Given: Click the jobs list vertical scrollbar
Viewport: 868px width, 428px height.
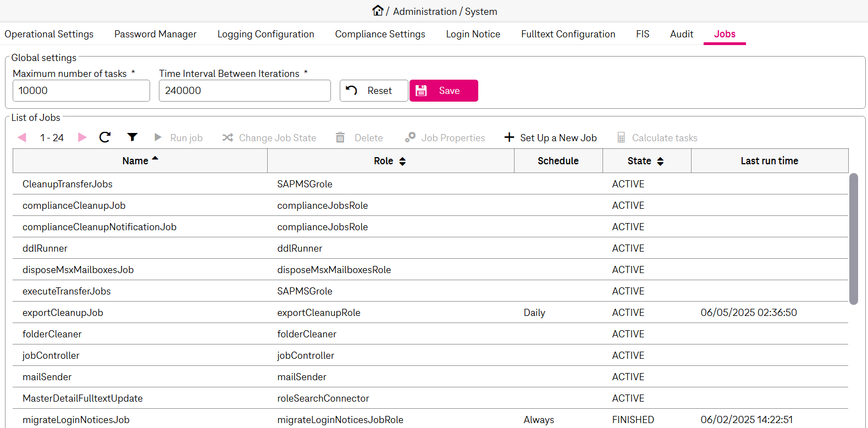Looking at the screenshot, I should click(x=853, y=239).
